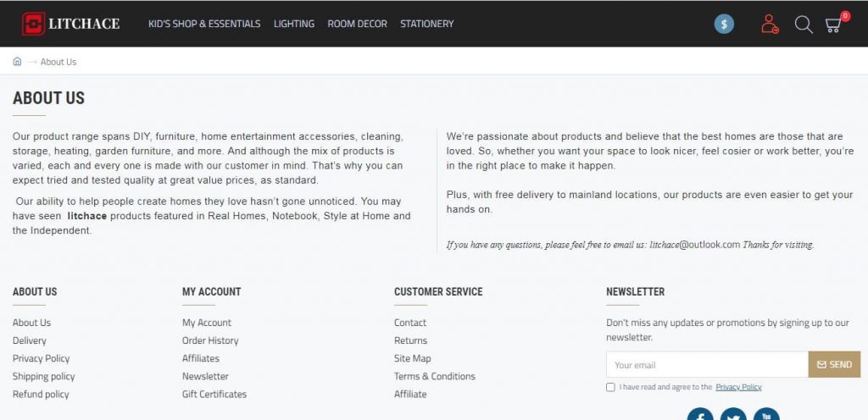
Task: Click the ABOUT US page heading
Action: tap(48, 98)
